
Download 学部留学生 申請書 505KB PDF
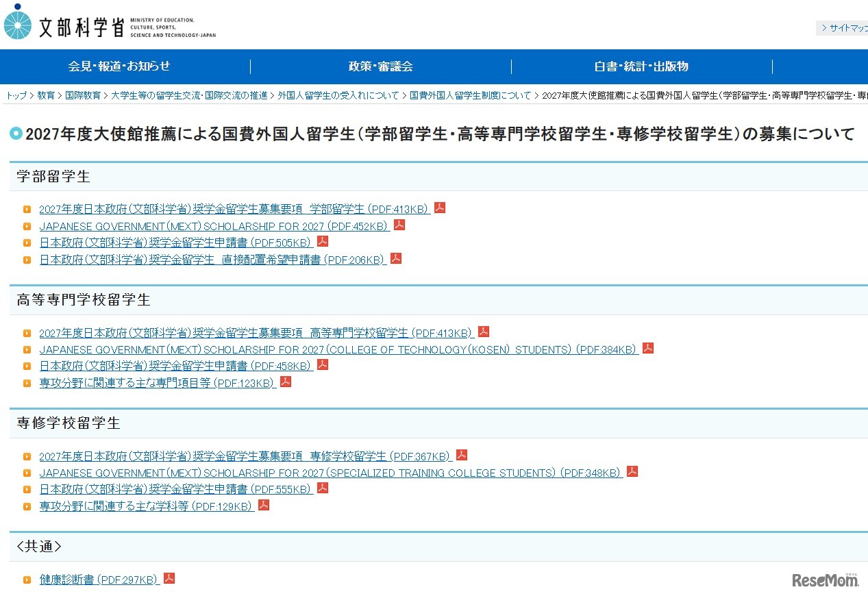176,243
